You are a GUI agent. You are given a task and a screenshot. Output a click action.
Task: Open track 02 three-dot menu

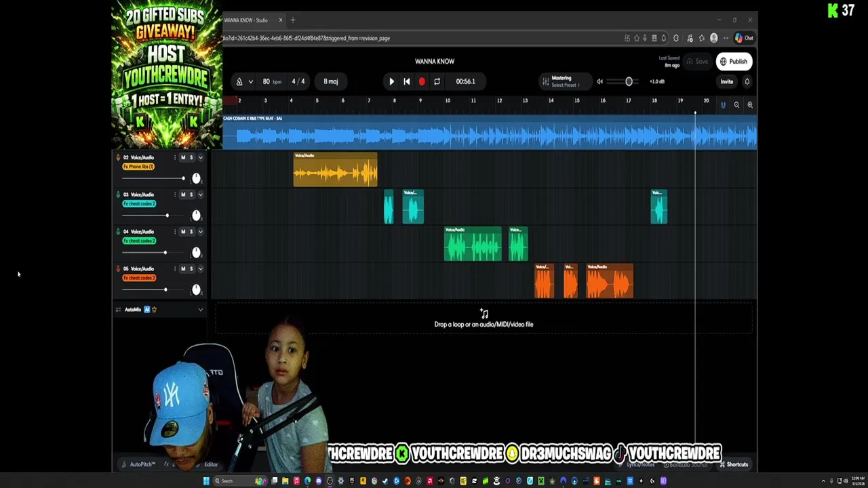(x=174, y=157)
